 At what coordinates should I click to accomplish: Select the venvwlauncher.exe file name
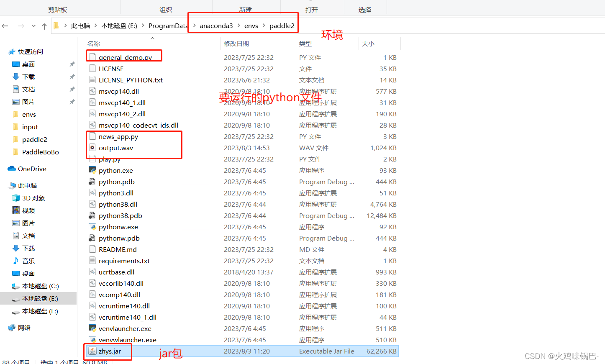[128, 340]
